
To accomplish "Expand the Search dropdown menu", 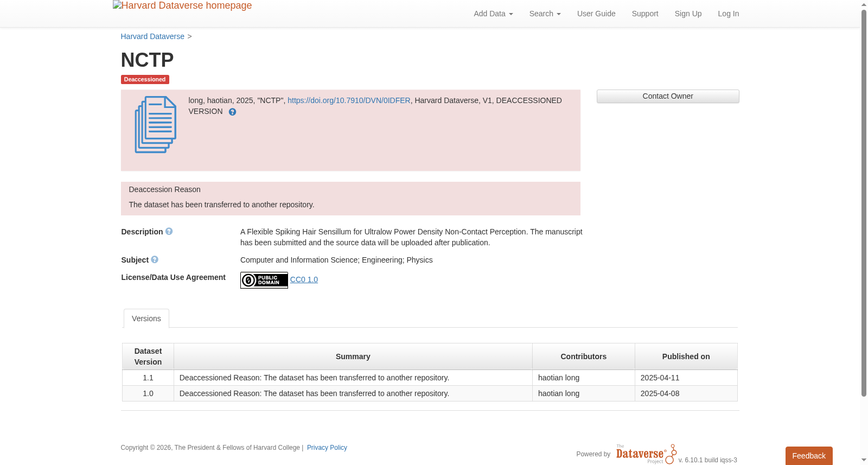I will point(545,14).
